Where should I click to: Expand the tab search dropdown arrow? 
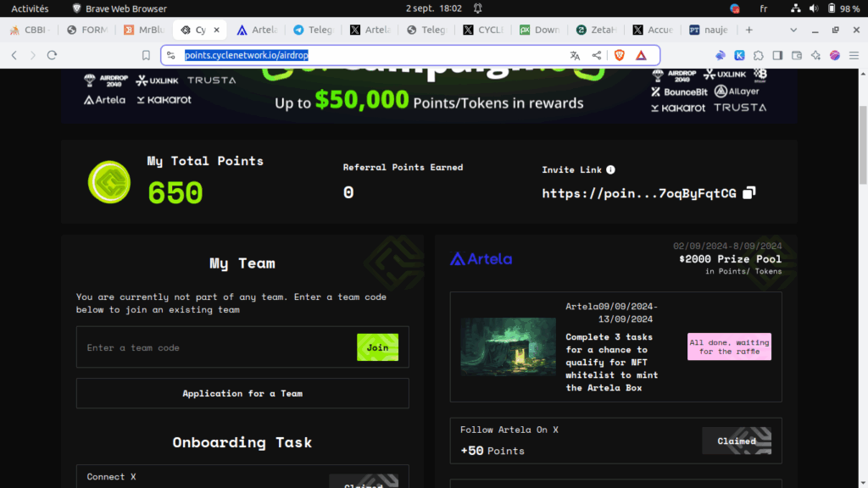793,30
